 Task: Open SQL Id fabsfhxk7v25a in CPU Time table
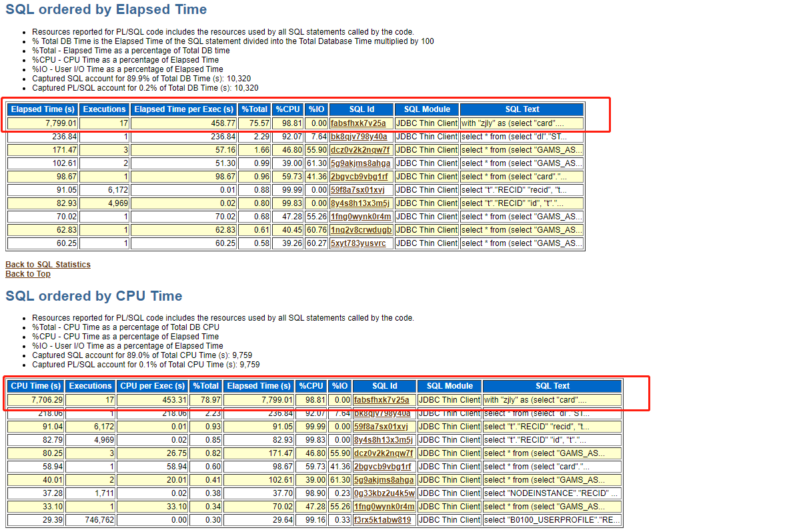381,400
